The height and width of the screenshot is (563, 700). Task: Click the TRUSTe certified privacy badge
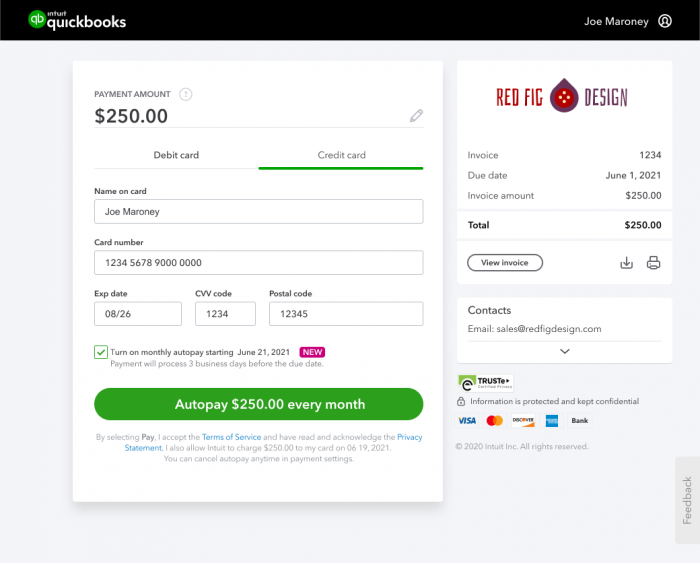pos(486,383)
